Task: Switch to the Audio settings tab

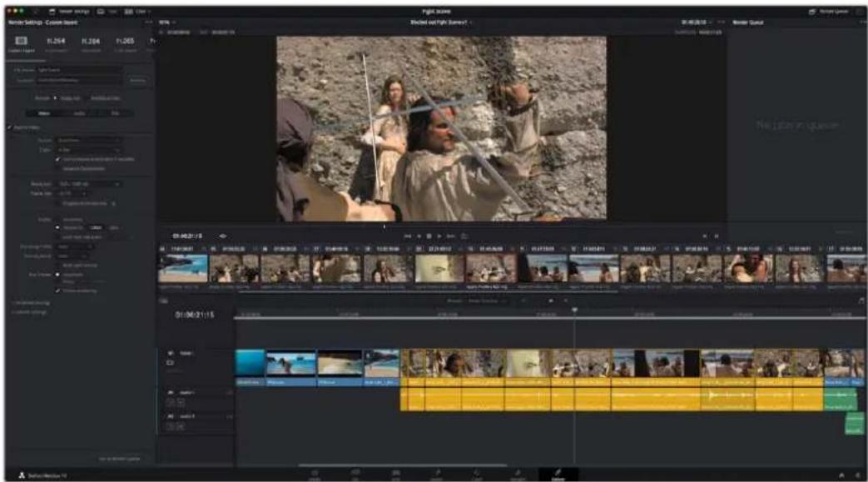Action: tap(79, 113)
